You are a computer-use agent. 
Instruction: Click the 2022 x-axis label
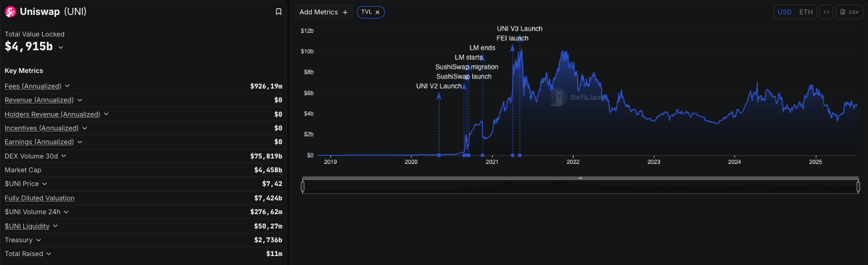click(x=573, y=162)
